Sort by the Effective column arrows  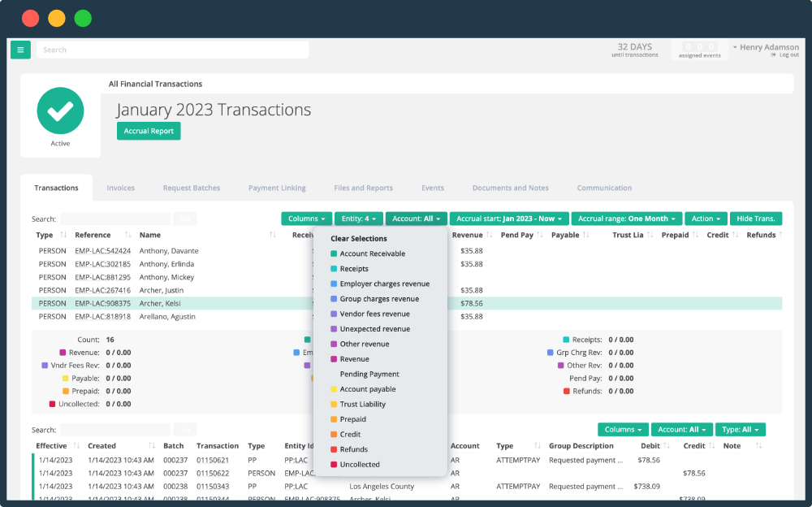[x=76, y=446]
